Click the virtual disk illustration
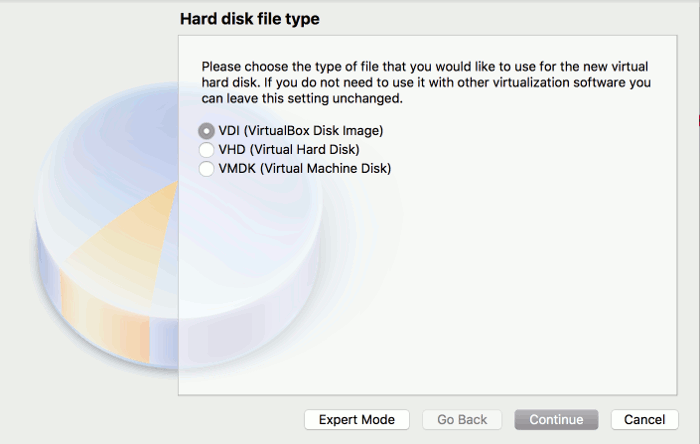The width and height of the screenshot is (700, 444). tap(179, 225)
